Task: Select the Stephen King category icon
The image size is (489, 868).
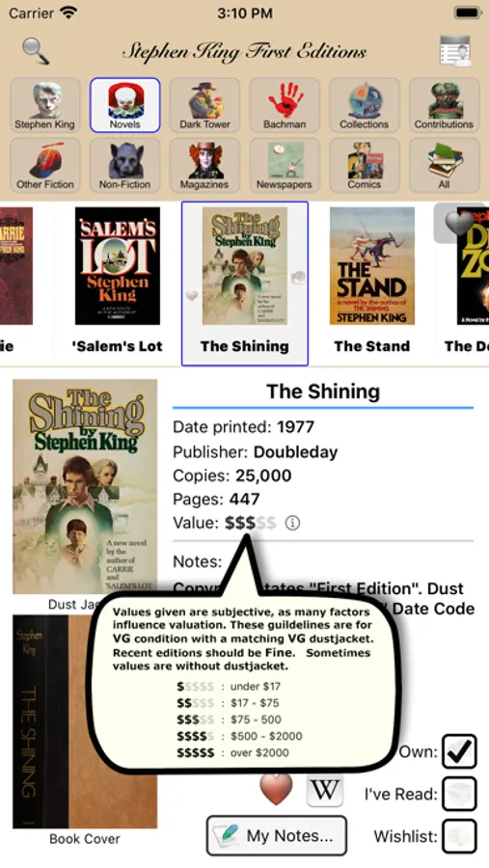Action: pyautogui.click(x=45, y=105)
